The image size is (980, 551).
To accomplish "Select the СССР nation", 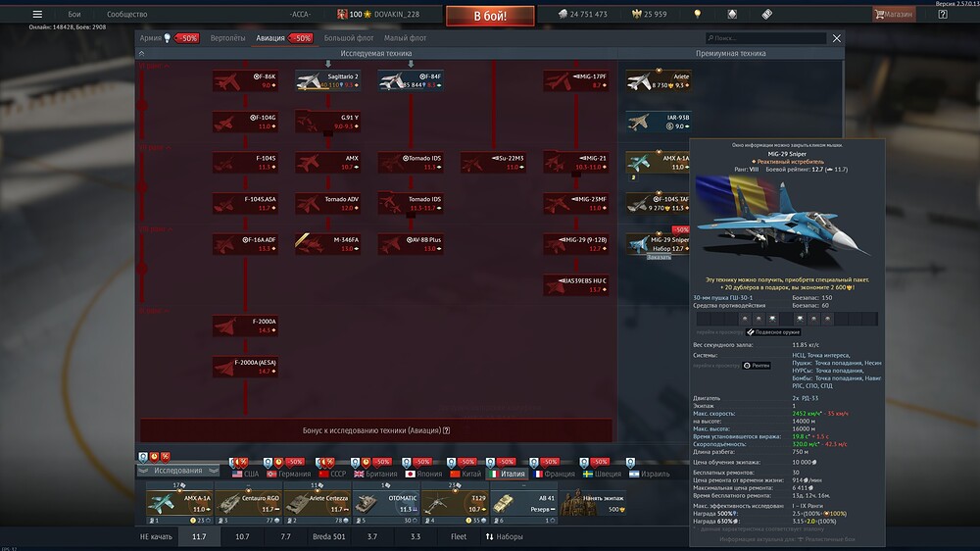I will tap(332, 475).
